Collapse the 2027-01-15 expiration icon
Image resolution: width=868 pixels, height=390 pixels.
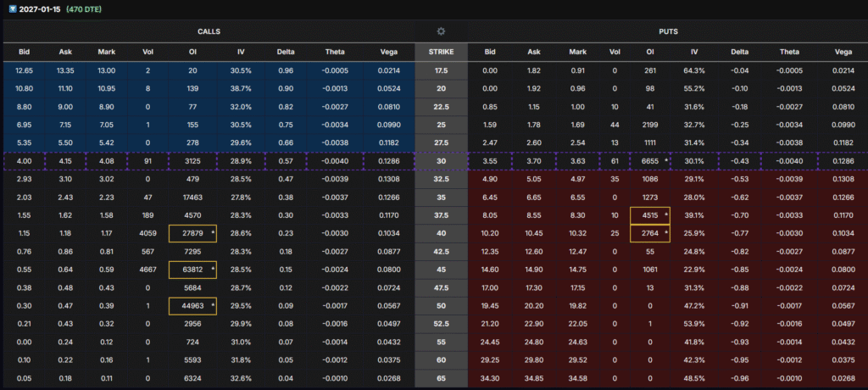(x=9, y=8)
